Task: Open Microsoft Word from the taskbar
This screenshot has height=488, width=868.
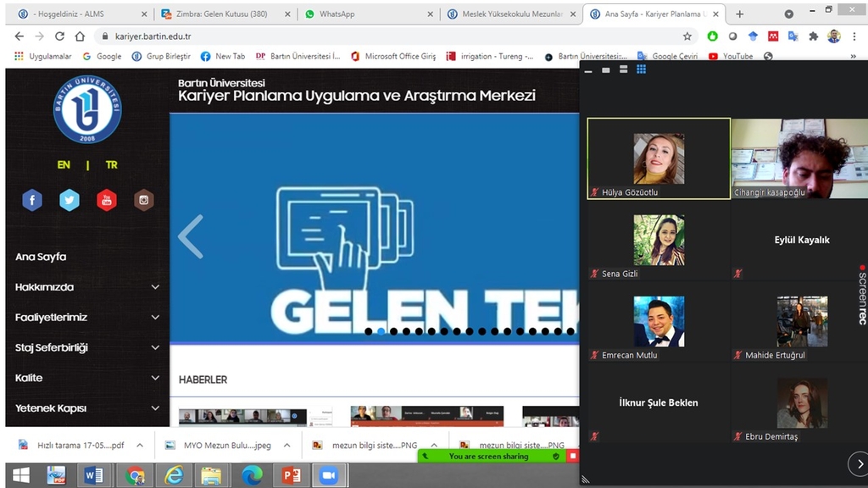Action: point(93,474)
